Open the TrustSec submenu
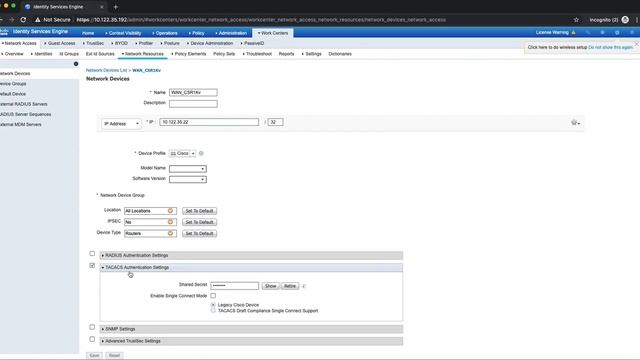The image size is (640, 360). 93,43
